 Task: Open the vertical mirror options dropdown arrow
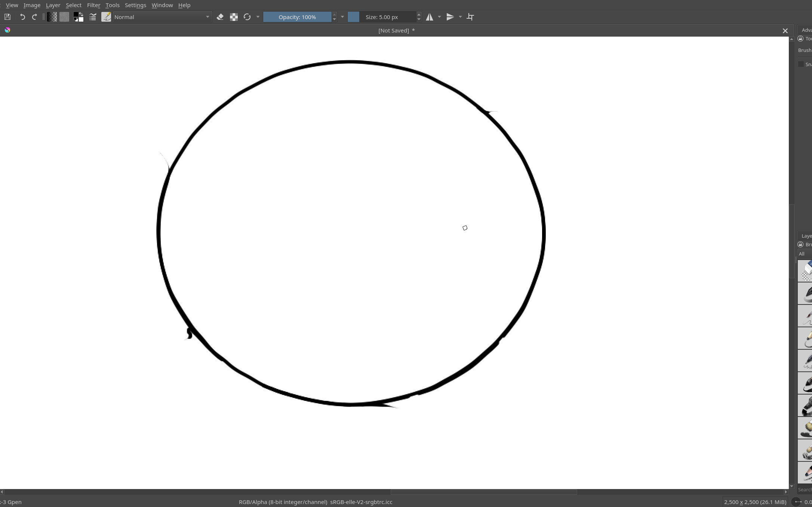[460, 17]
